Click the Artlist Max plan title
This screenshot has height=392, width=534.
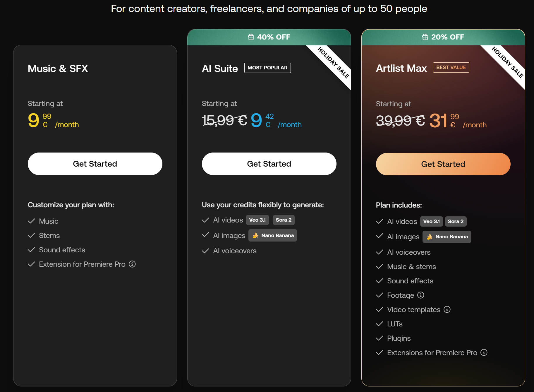(401, 68)
